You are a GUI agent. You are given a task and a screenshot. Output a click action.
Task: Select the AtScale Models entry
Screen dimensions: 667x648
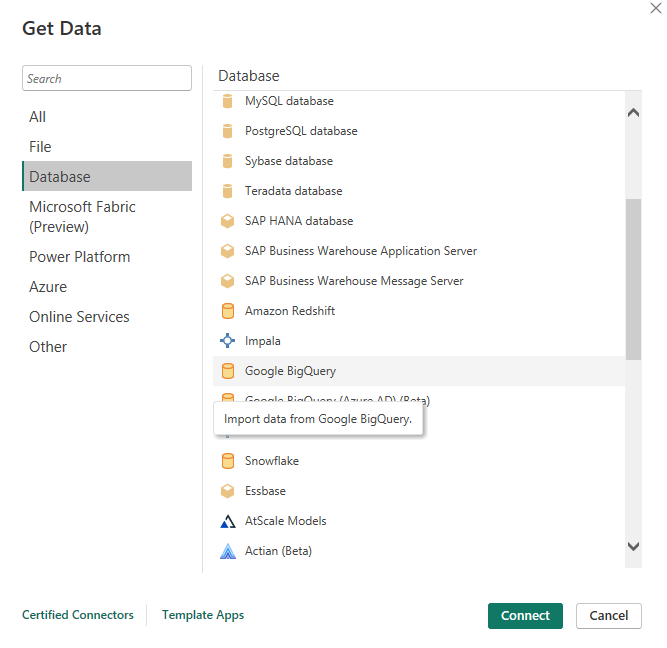click(419, 521)
